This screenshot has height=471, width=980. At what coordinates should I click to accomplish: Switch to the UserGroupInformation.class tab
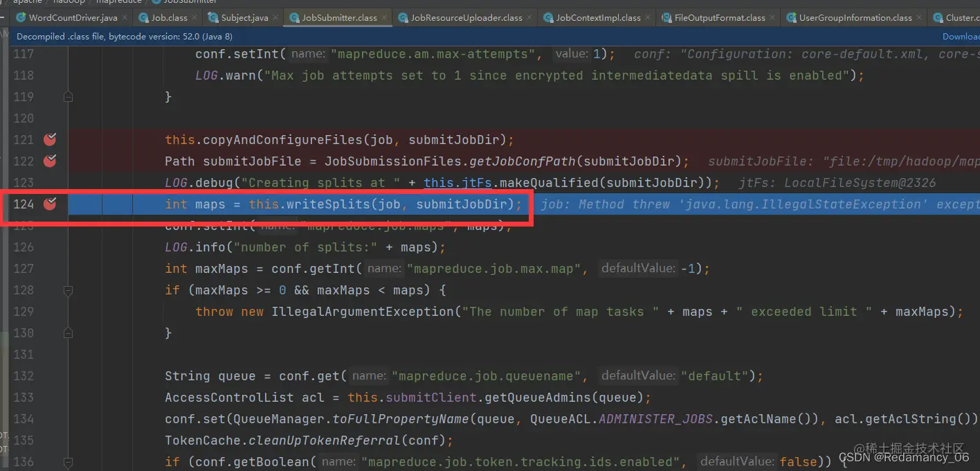click(854, 17)
